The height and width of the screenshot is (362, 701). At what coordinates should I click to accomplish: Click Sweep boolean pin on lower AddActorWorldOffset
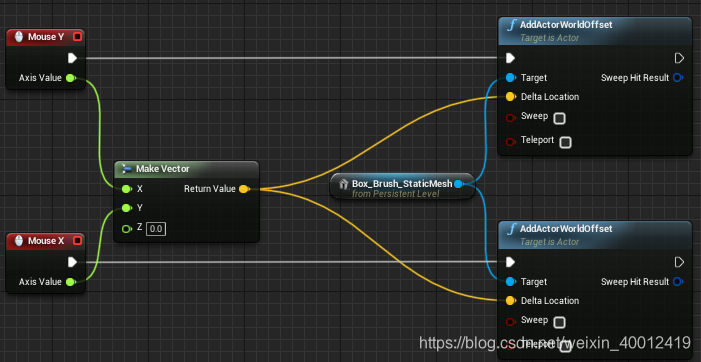pyautogui.click(x=511, y=322)
